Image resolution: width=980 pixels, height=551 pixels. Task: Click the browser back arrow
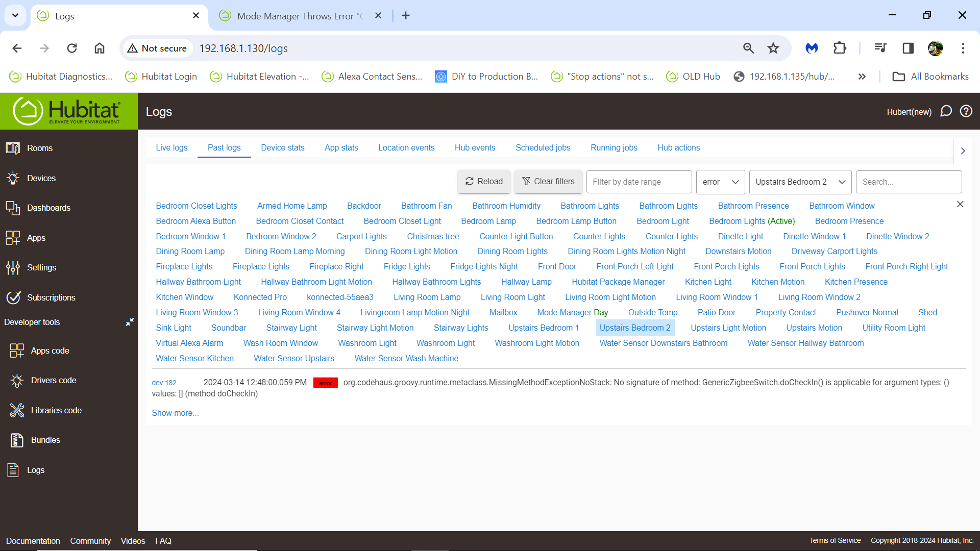tap(17, 48)
